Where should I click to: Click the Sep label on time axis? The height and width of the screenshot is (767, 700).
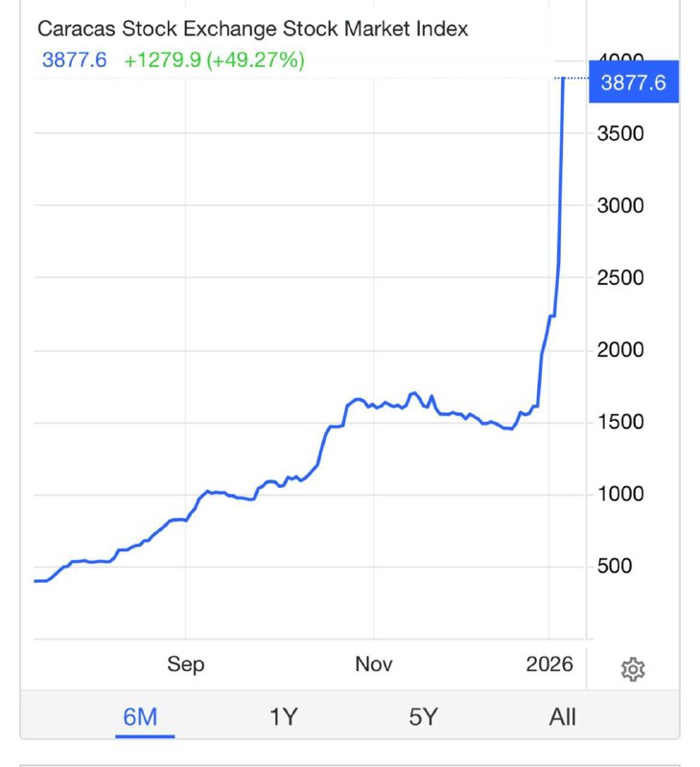185,664
